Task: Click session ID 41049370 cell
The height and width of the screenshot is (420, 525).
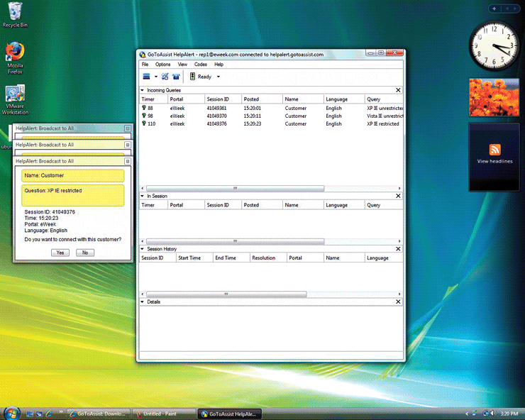Action: click(x=216, y=116)
